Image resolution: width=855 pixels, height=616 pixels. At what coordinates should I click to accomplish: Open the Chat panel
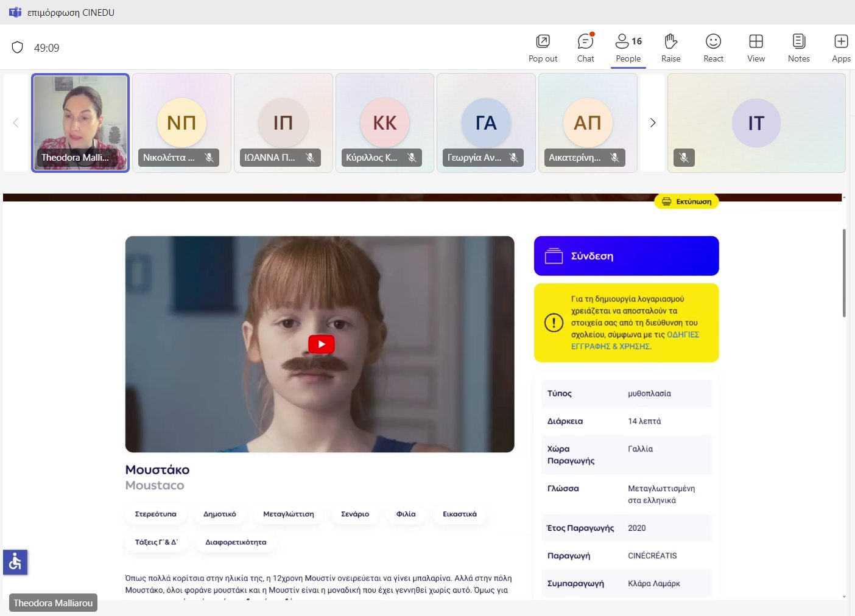(585, 48)
